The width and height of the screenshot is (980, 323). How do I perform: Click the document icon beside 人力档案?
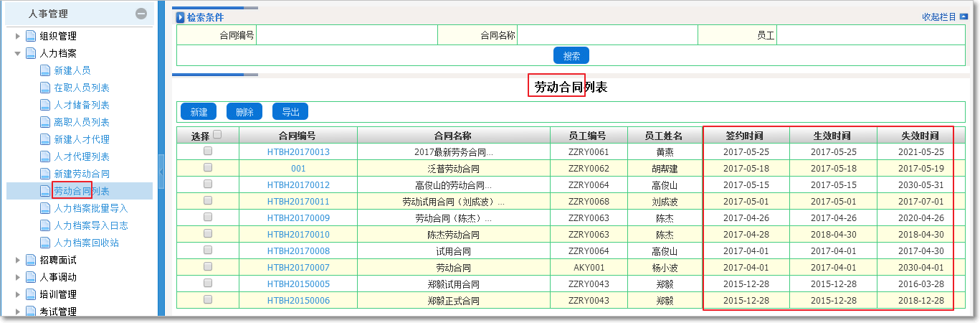(x=30, y=53)
